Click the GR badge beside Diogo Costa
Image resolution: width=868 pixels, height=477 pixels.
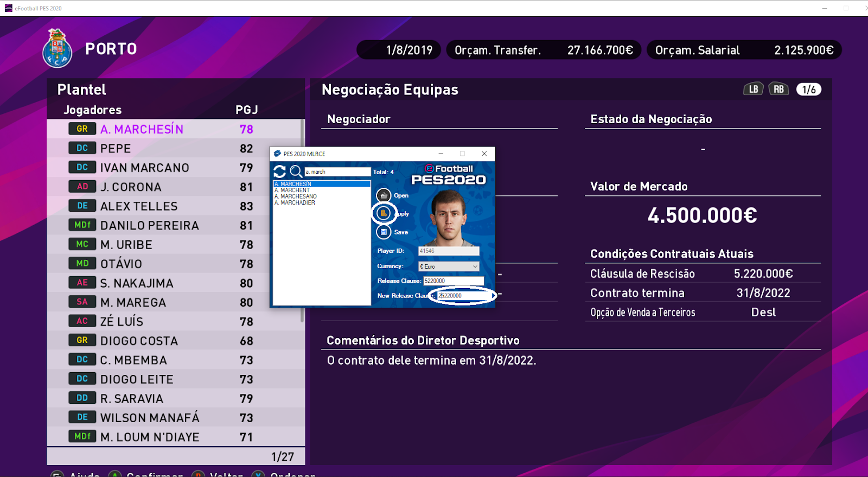82,340
